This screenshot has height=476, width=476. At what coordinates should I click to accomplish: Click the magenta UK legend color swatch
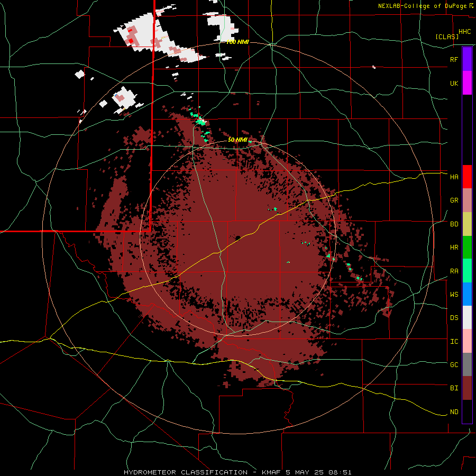pos(467,83)
